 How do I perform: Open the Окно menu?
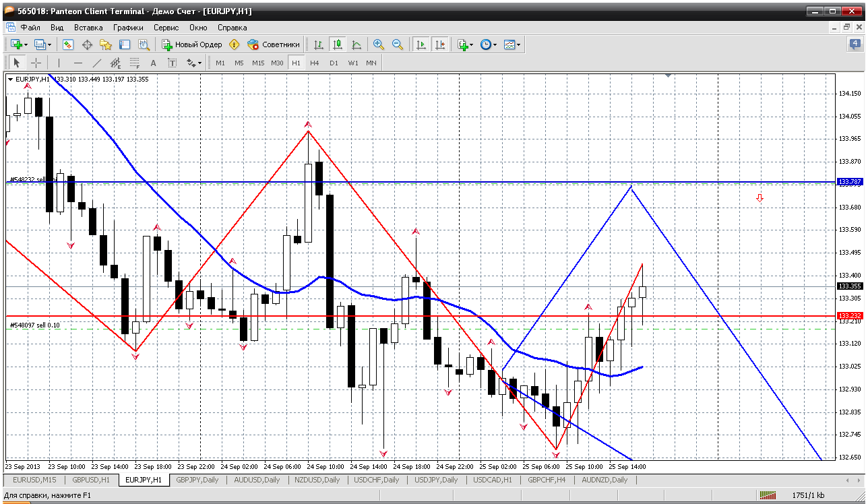click(x=198, y=28)
